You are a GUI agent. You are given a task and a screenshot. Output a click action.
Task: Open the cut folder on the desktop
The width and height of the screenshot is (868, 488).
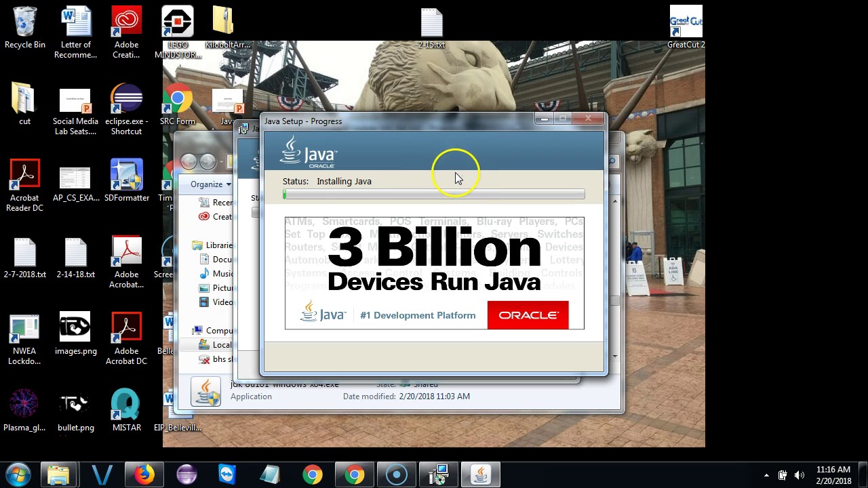point(24,104)
